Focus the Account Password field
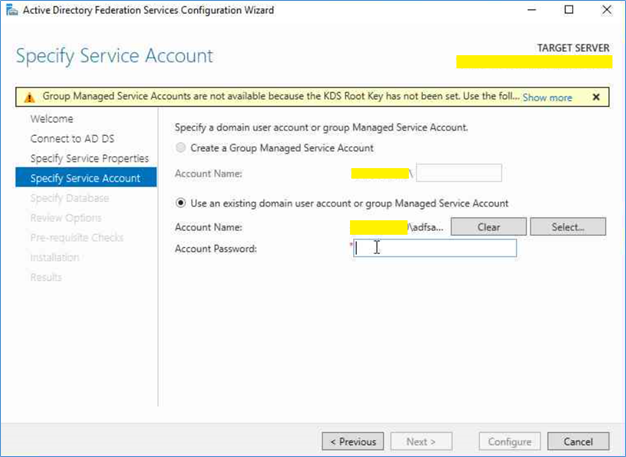 coord(435,248)
